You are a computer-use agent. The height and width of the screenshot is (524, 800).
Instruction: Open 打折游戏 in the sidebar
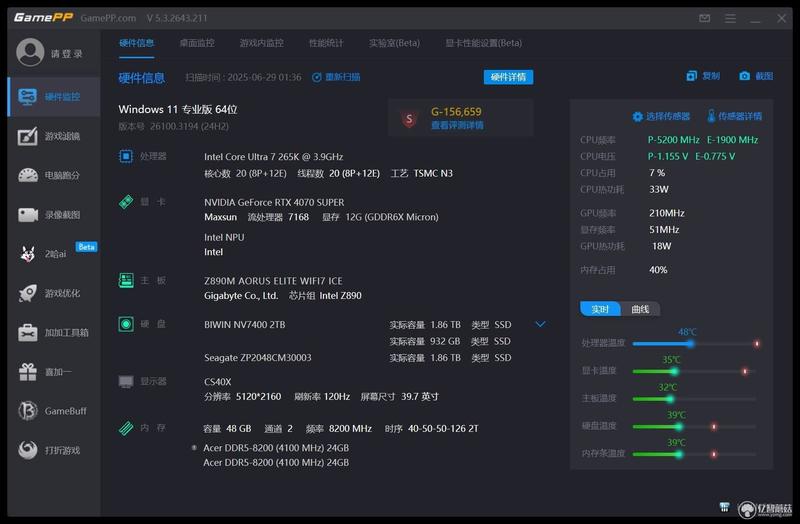tap(54, 450)
